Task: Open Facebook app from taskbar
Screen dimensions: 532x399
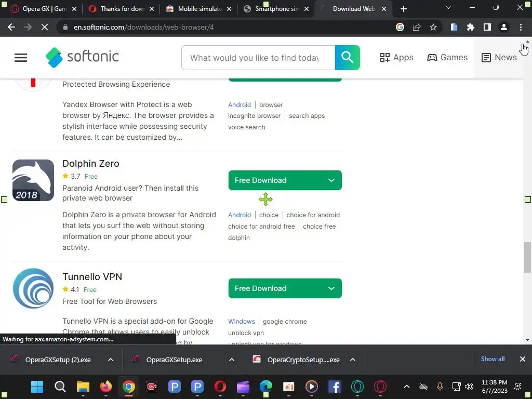Action: 335,387
